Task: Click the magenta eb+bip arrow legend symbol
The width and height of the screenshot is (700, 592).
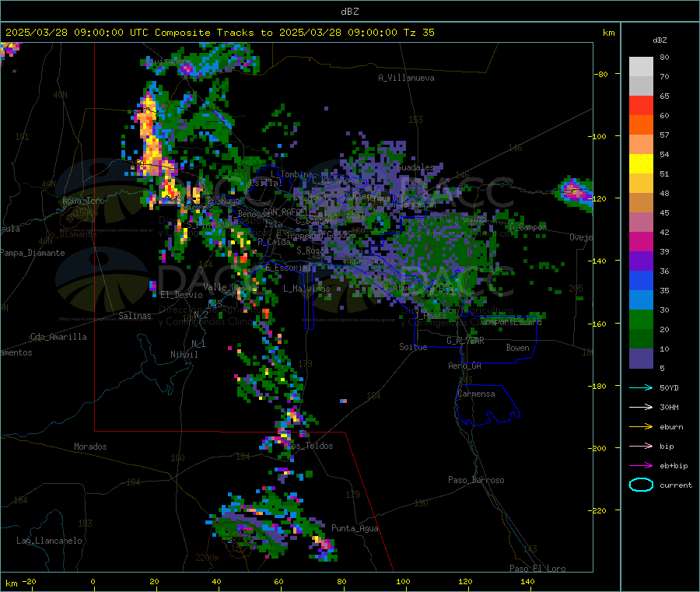Action: coord(641,466)
